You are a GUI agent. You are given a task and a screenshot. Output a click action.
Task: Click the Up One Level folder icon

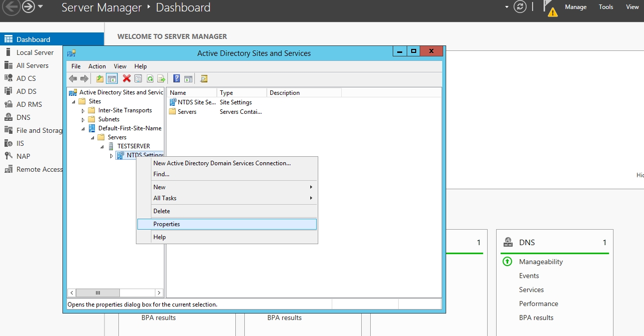(100, 78)
